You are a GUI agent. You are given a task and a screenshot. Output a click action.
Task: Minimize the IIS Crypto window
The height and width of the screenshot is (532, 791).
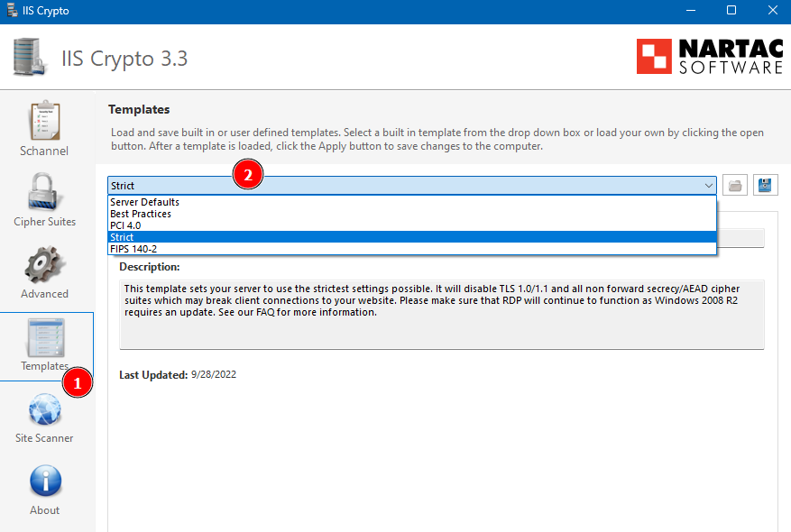[x=692, y=11]
